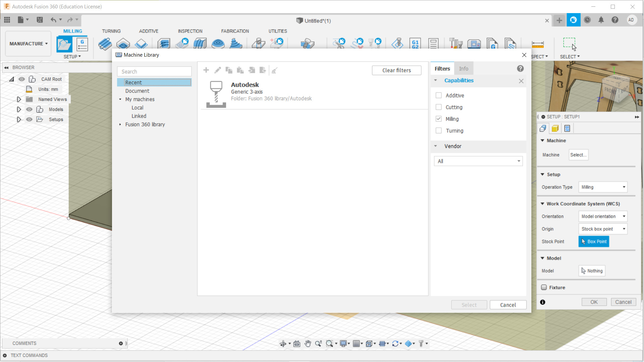644x362 pixels.
Task: Switch to the TURNING ribbon tab
Action: pyautogui.click(x=111, y=31)
